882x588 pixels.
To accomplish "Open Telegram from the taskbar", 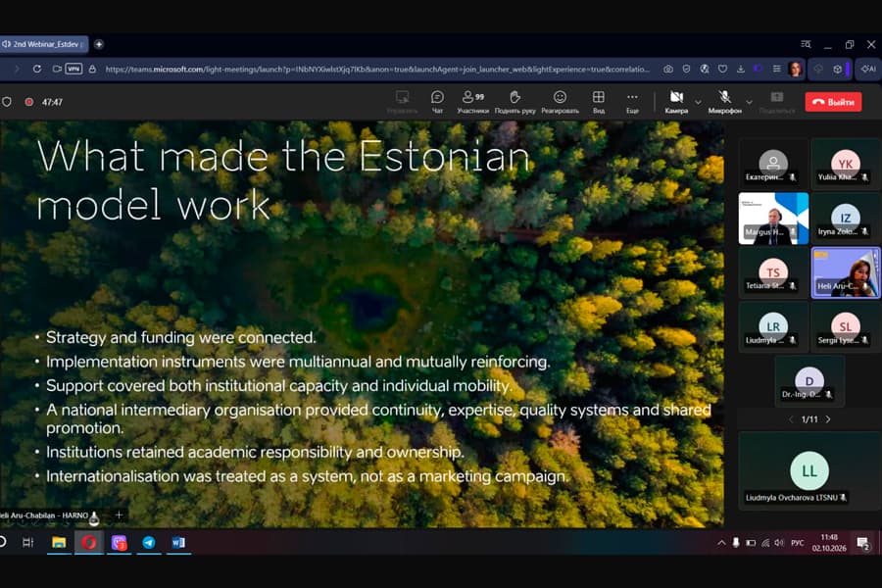I will point(149,542).
